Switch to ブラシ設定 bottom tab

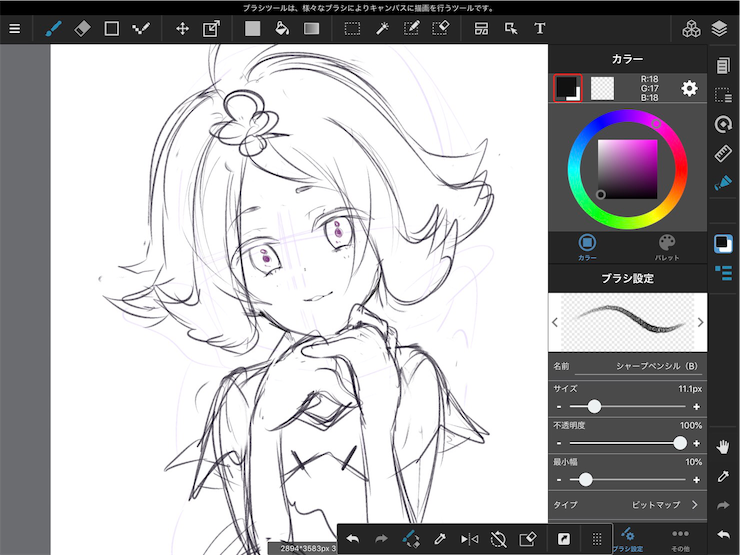(x=628, y=540)
